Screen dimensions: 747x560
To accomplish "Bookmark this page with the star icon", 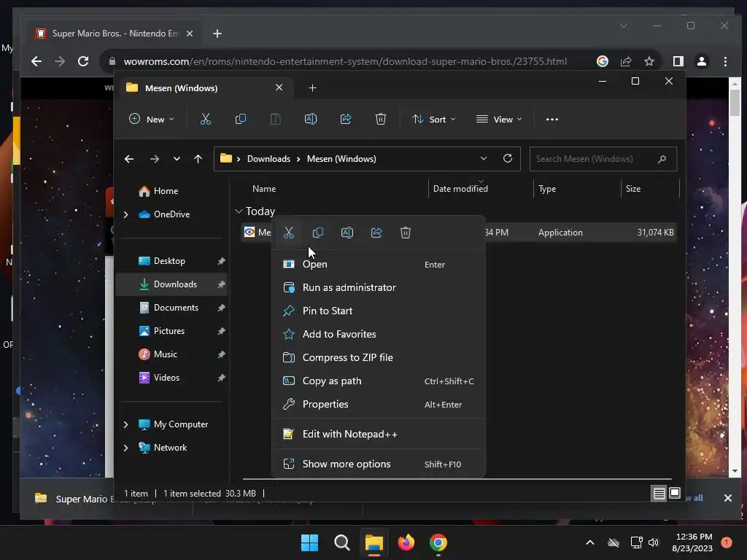I will (649, 61).
